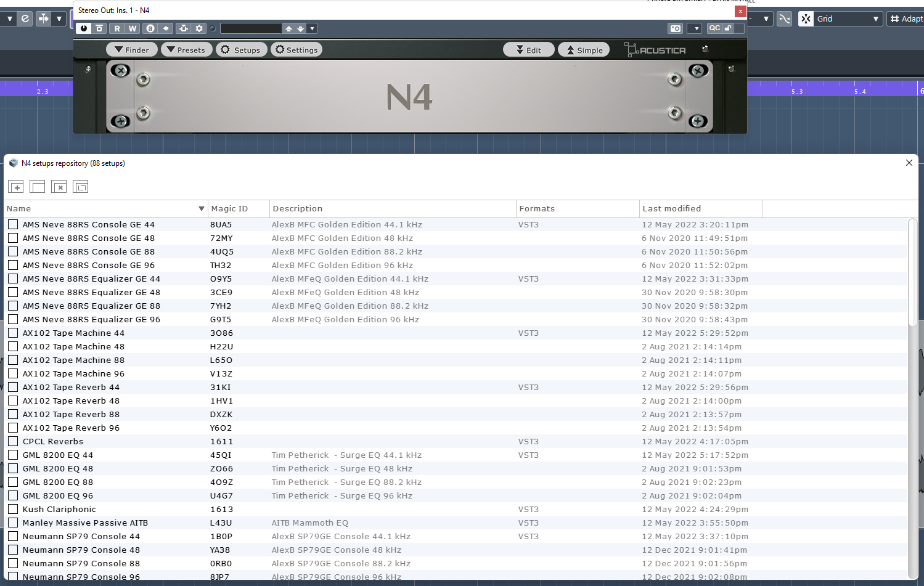Screen dimensions: 924x586
Task: Enable automation Read (R) on the plugin
Action: click(x=117, y=28)
